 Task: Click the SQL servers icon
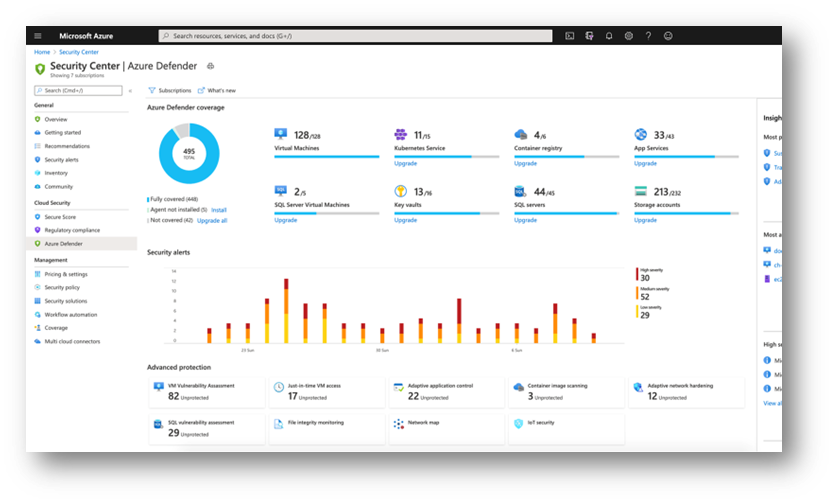coord(520,191)
